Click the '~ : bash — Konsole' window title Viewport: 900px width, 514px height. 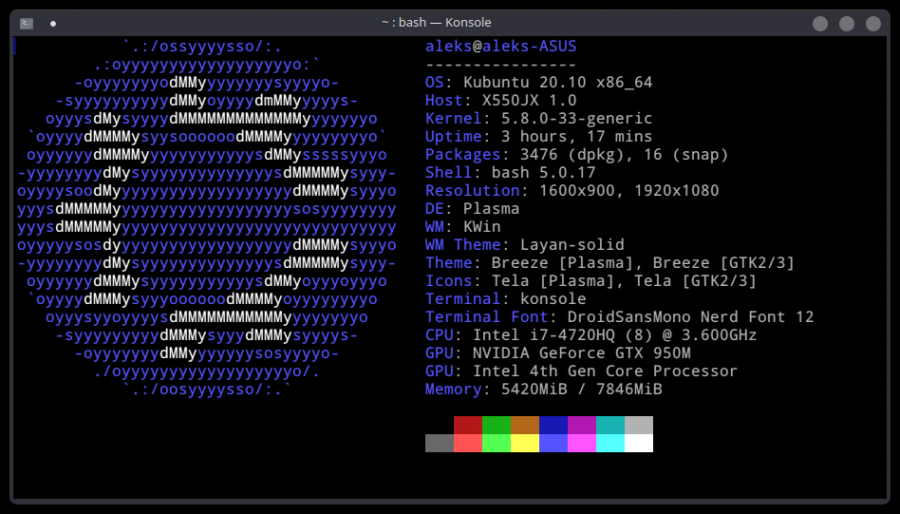[436, 23]
